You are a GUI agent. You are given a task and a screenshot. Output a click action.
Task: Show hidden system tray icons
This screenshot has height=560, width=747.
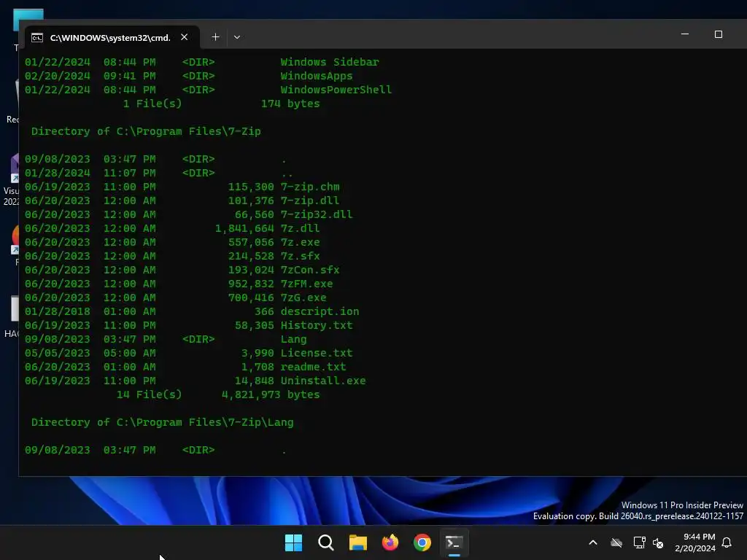coord(593,542)
